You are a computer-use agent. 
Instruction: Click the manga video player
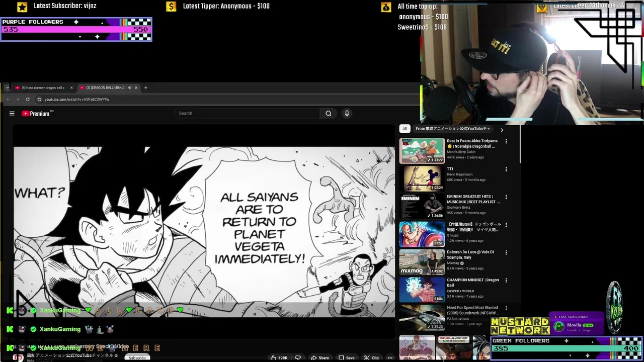click(204, 232)
